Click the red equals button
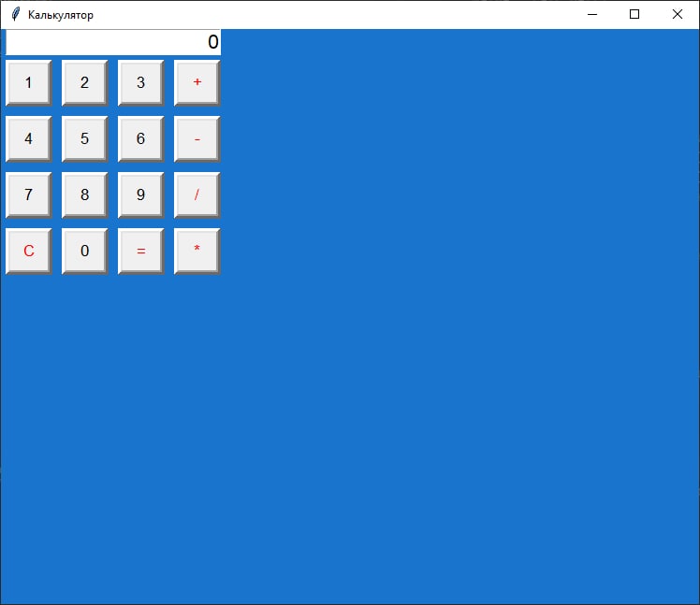 click(x=141, y=252)
